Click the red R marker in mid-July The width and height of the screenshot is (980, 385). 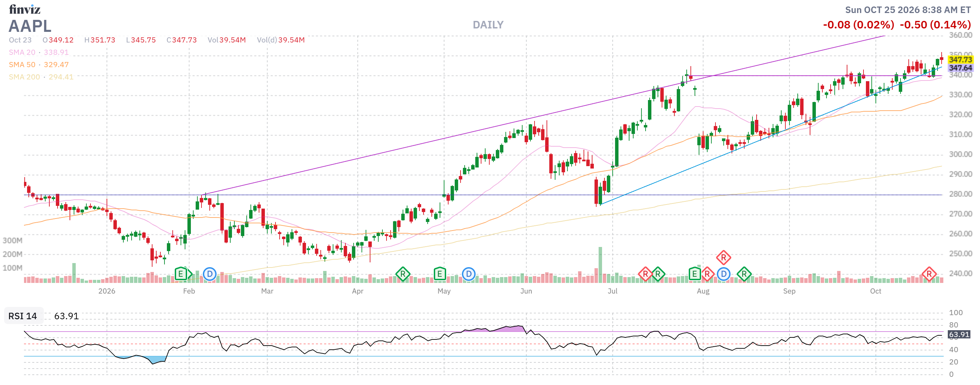[645, 274]
